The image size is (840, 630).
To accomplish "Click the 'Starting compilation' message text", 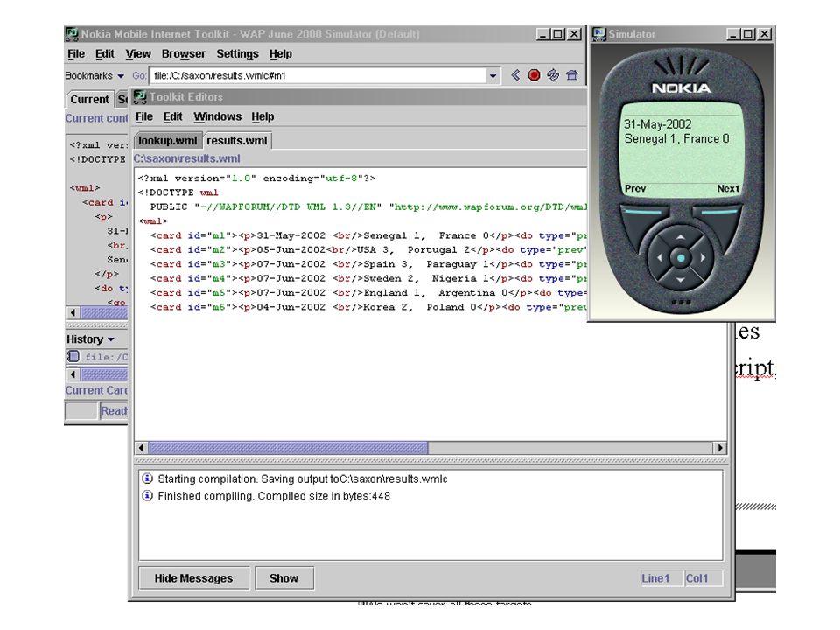I will tap(303, 479).
